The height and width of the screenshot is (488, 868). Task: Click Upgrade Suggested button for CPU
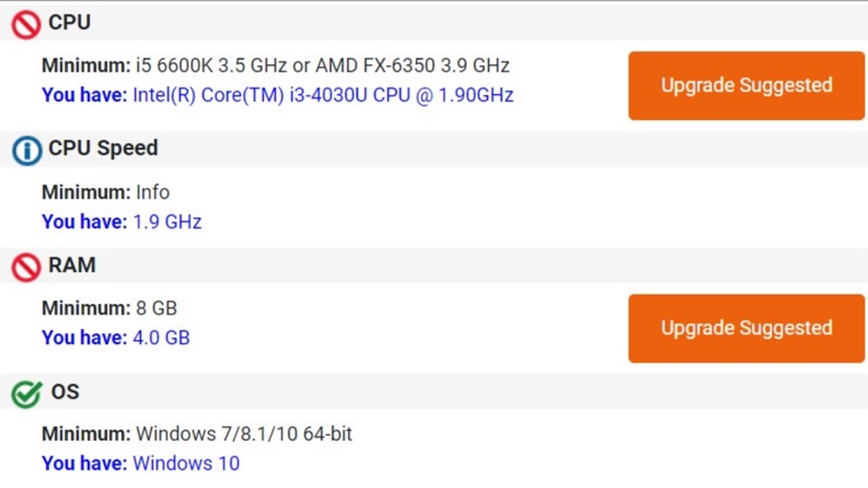click(746, 86)
